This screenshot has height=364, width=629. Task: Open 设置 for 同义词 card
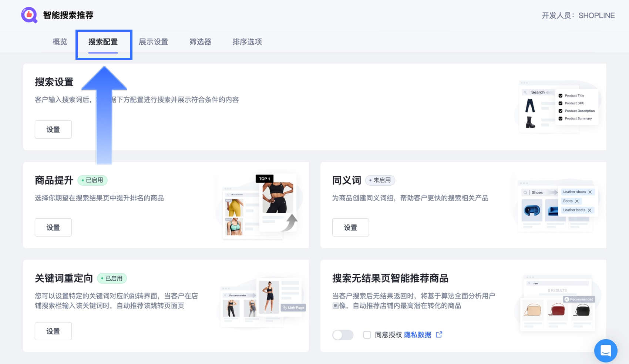click(351, 227)
